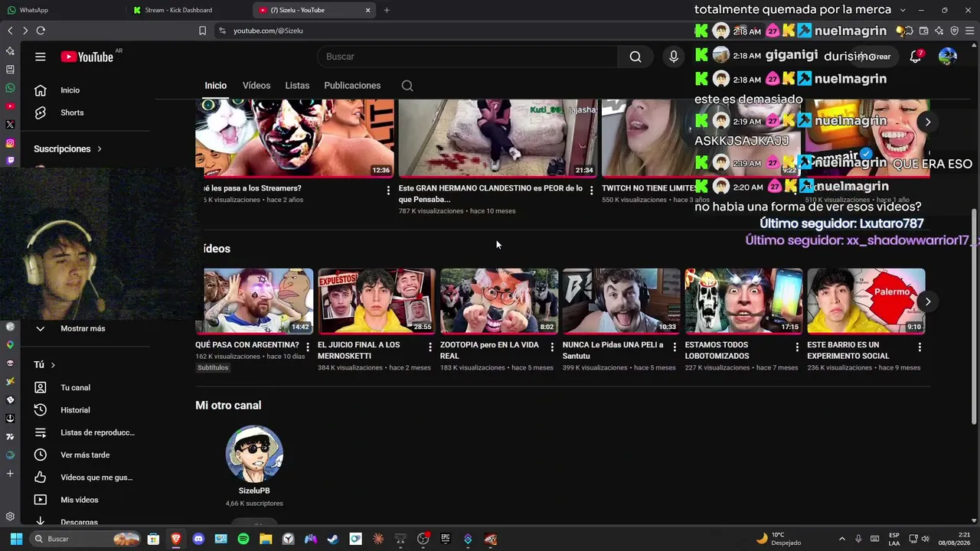The image size is (980, 551).
Task: Show next featured videos with top arrow
Action: point(927,122)
